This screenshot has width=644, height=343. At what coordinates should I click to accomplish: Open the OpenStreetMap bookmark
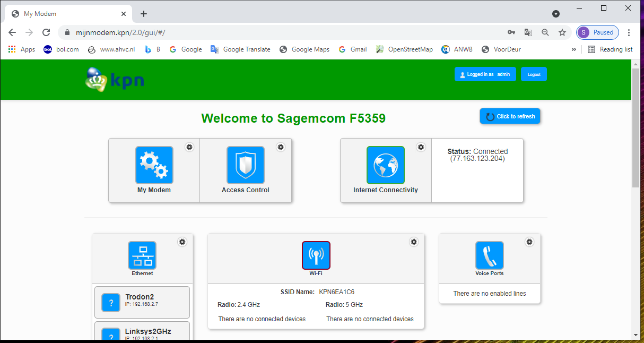click(x=404, y=49)
